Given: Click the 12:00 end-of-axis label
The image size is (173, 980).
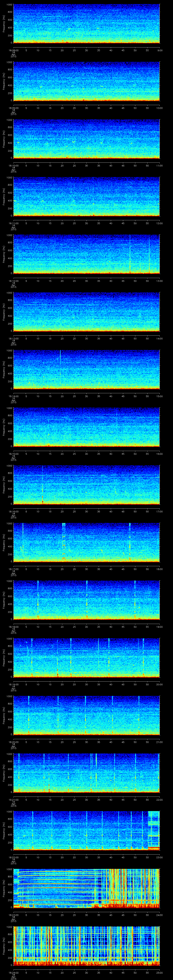Looking at the screenshot, I should tap(160, 223).
